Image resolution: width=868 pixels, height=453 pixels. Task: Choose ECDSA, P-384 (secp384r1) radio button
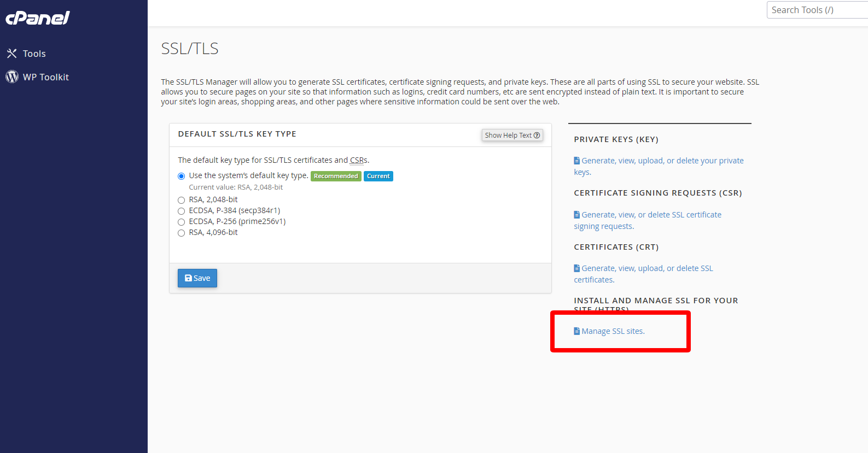182,211
